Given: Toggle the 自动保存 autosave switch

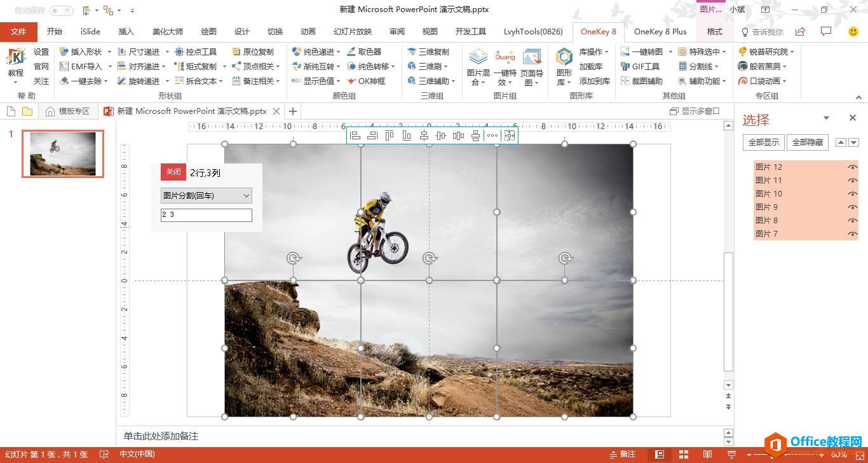Looking at the screenshot, I should pos(62,10).
